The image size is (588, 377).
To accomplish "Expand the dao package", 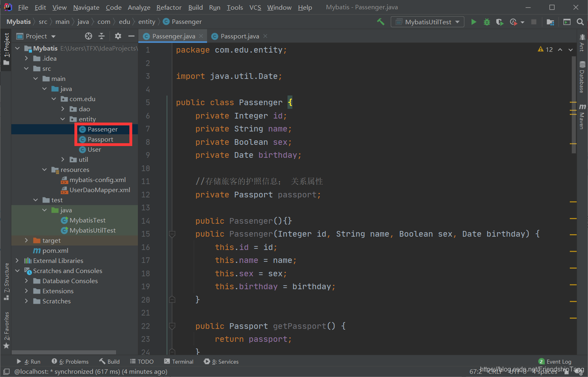I will coord(63,109).
